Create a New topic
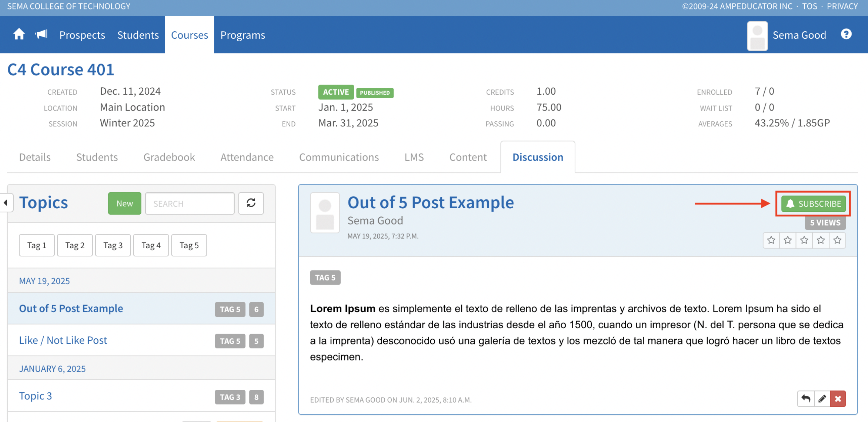868x422 pixels. [124, 203]
